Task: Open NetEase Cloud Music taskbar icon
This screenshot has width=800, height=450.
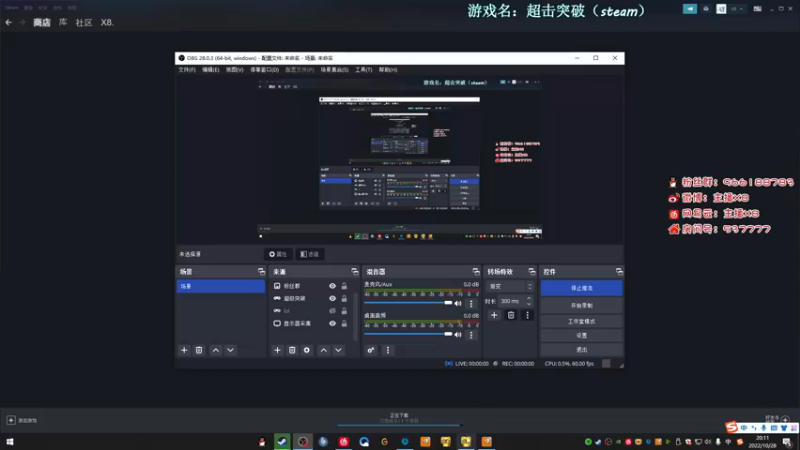Action: (343, 442)
